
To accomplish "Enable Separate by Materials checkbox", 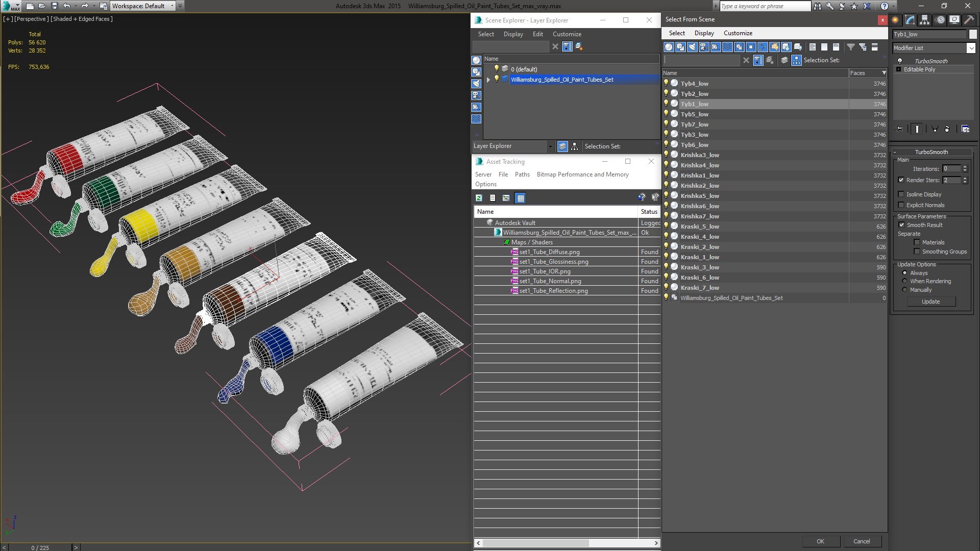I will tap(917, 242).
